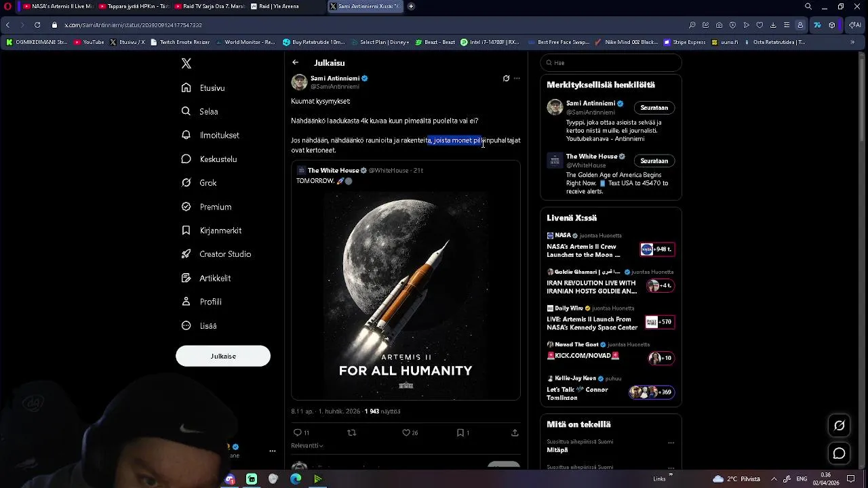Open the taskbar notification center icon
868x488 pixels.
coord(850,479)
